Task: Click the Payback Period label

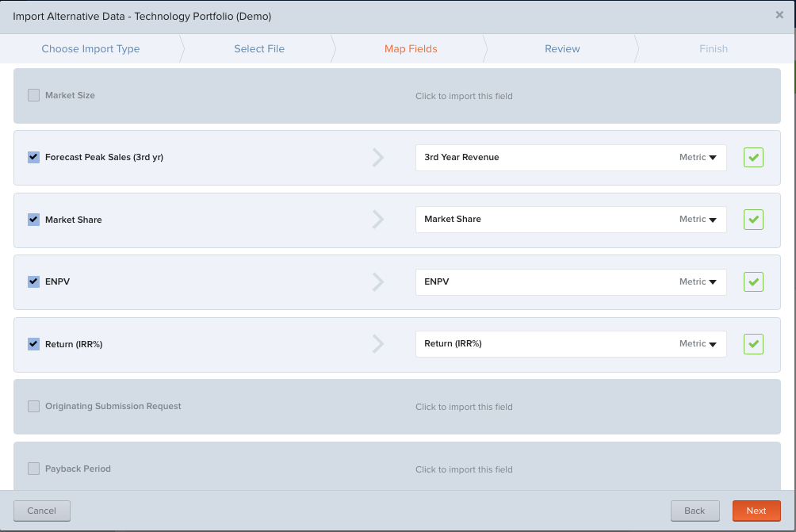Action: 78,469
